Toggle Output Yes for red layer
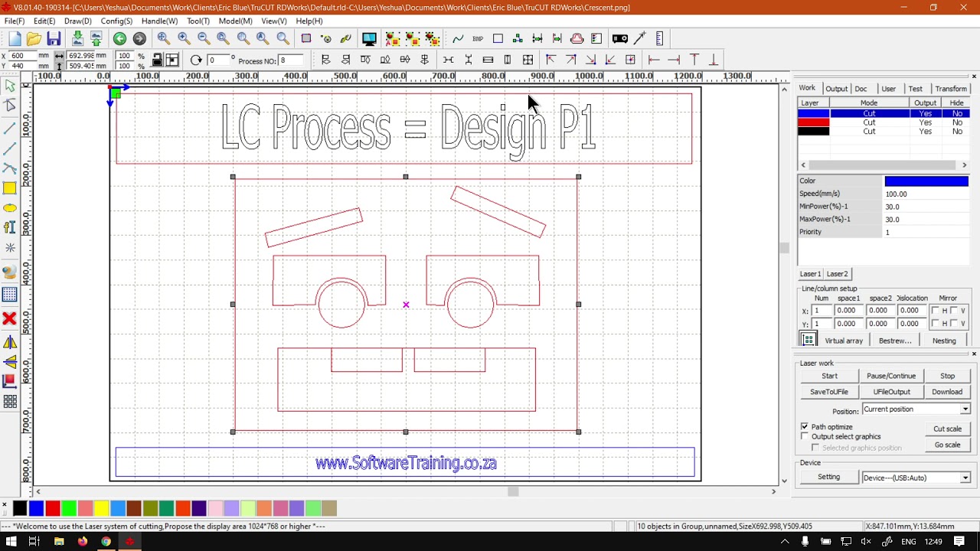980x551 pixels. click(x=925, y=122)
